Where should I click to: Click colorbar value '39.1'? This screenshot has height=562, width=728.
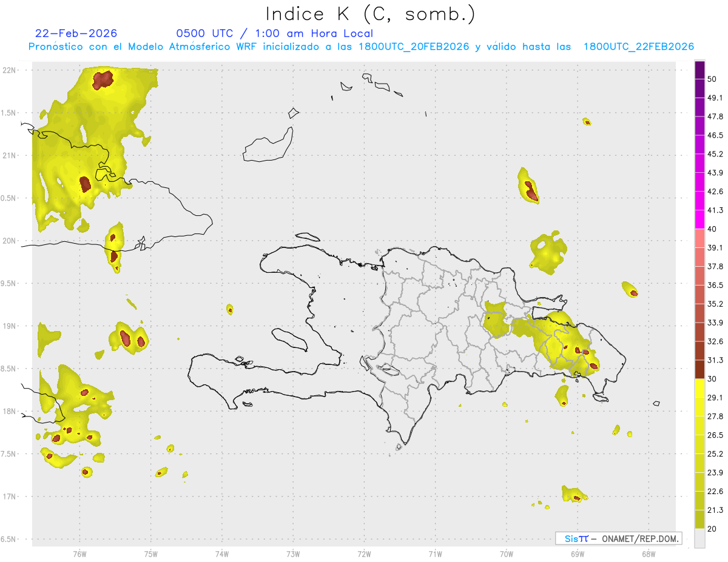(715, 248)
